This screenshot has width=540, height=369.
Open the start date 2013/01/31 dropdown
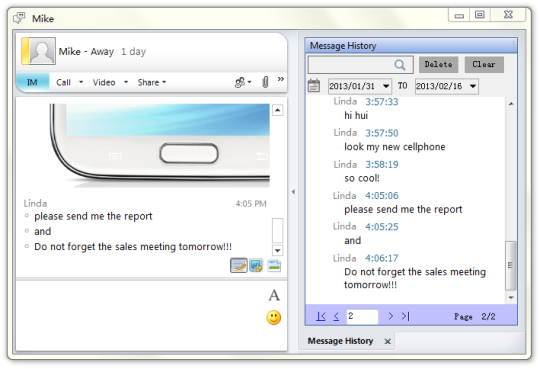tap(386, 86)
